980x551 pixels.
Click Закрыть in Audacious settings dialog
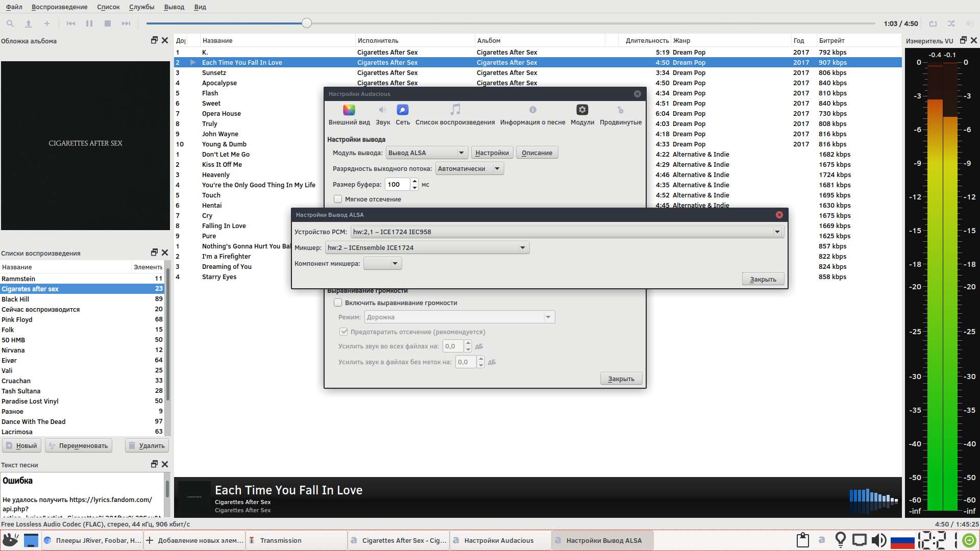(x=621, y=379)
